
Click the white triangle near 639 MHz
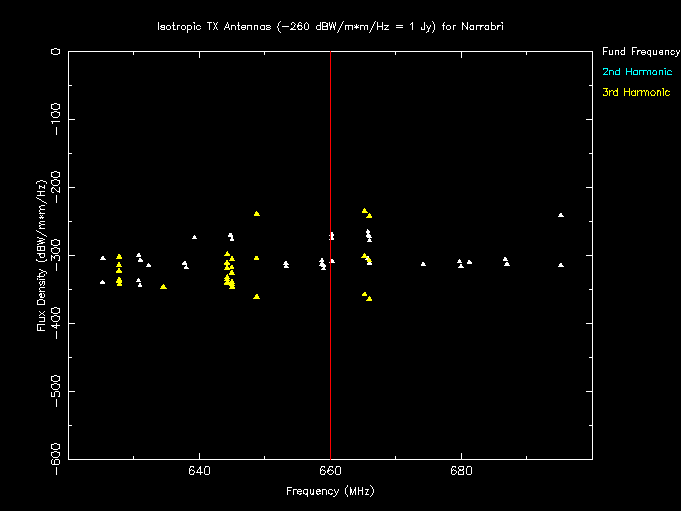[195, 237]
